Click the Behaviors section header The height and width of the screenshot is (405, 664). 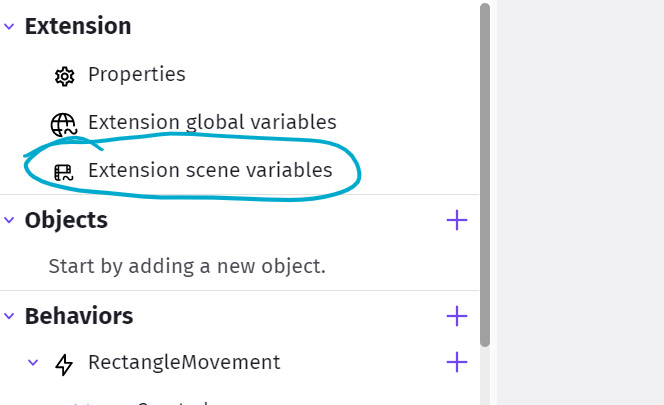pyautogui.click(x=79, y=316)
